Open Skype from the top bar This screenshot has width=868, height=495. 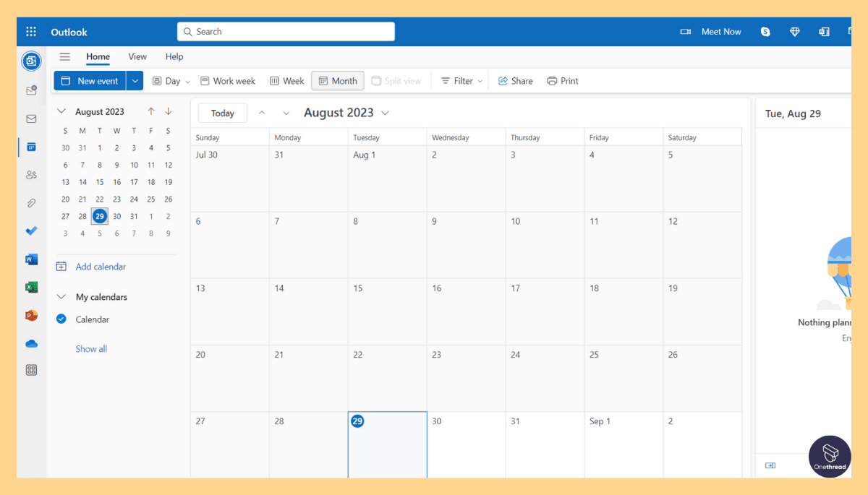tap(765, 31)
